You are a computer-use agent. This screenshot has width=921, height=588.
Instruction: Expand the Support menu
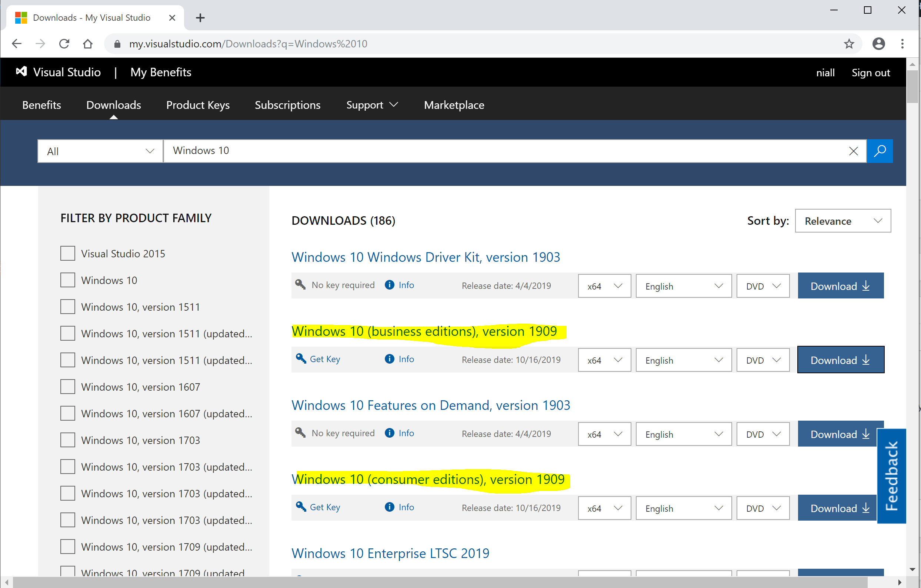point(372,105)
